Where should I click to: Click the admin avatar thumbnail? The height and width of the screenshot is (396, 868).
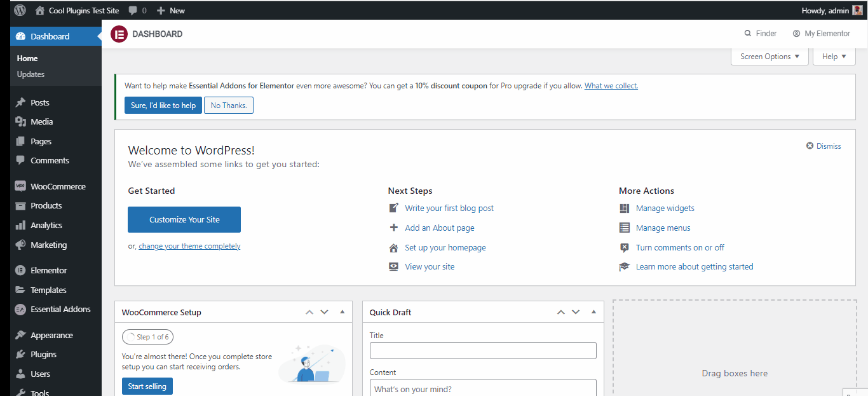[x=857, y=10]
